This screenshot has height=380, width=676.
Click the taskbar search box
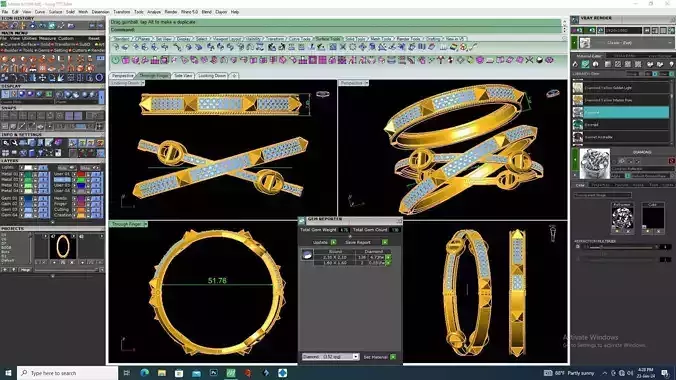tap(68, 373)
